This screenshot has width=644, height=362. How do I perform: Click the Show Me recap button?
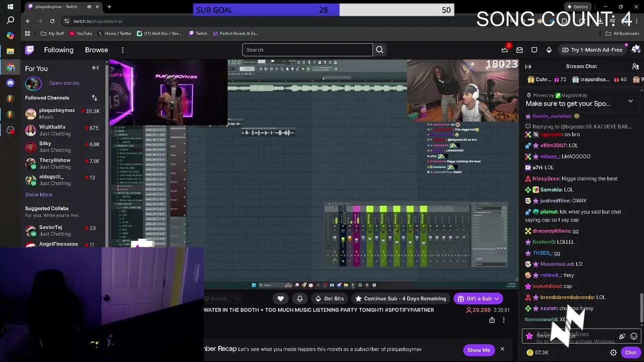point(478,350)
